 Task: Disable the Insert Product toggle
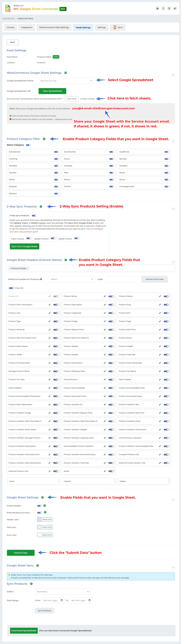pyautogui.click(x=29, y=238)
